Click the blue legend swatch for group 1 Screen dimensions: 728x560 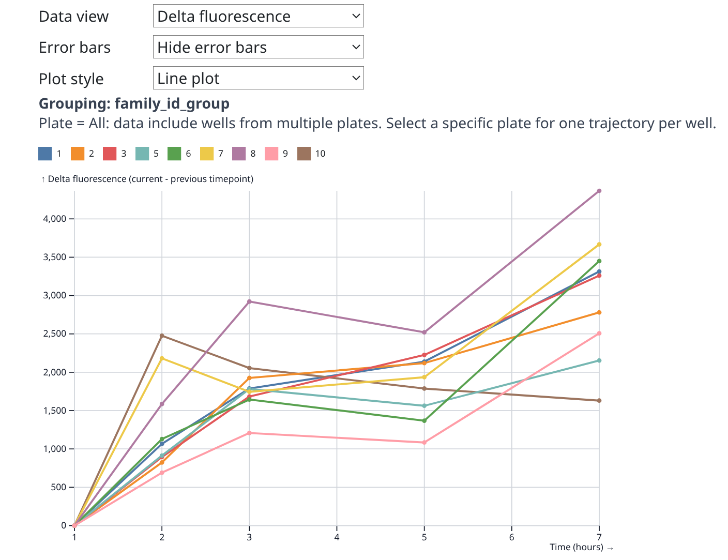pos(45,154)
